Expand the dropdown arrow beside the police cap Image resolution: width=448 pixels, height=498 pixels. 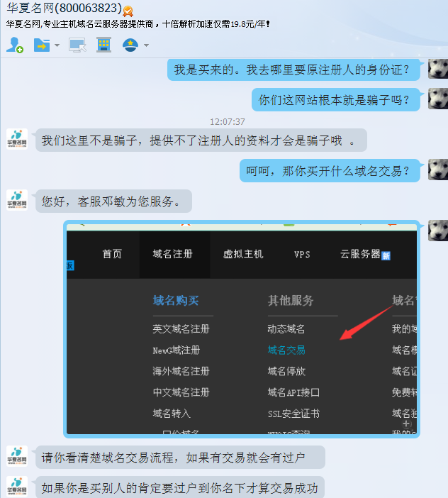tap(146, 46)
